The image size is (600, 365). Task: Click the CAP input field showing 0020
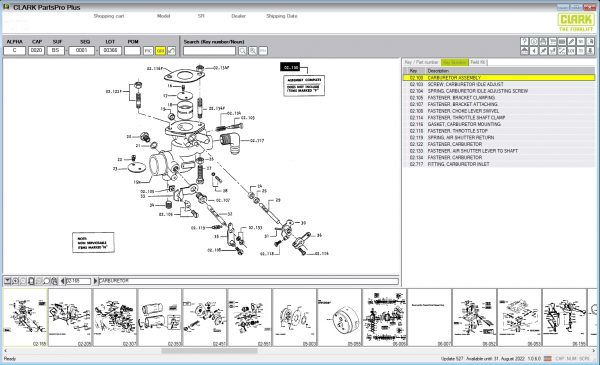[x=36, y=51]
